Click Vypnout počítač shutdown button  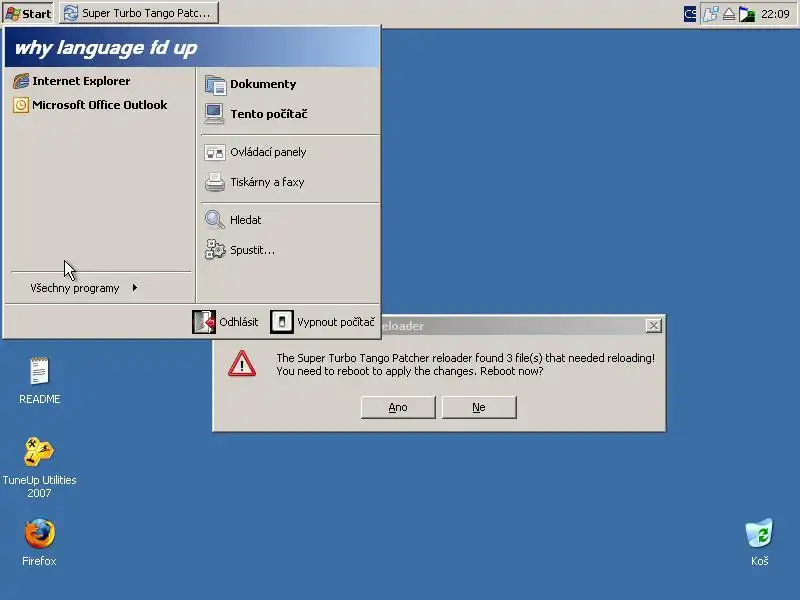click(322, 322)
